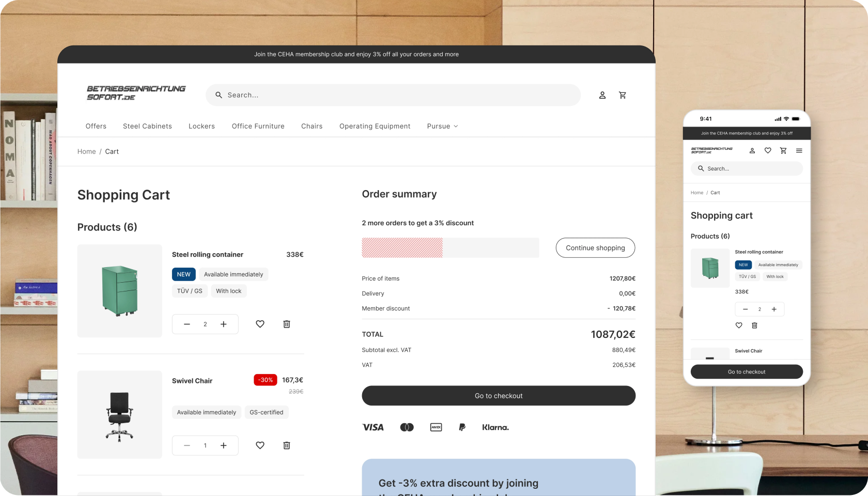Decrease Steel rolling container quantity with minus
Screen dimensions: 868x496
click(187, 324)
